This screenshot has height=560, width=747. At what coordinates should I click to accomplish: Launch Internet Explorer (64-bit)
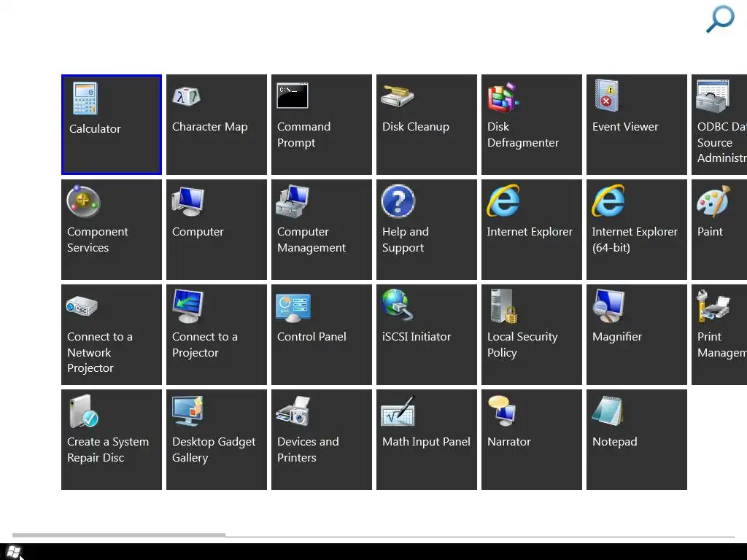click(637, 230)
